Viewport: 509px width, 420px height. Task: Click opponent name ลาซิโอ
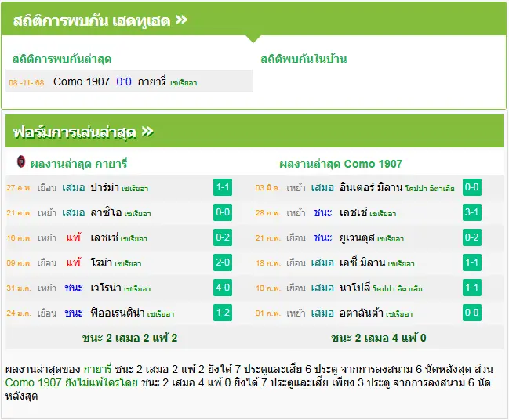click(x=106, y=213)
